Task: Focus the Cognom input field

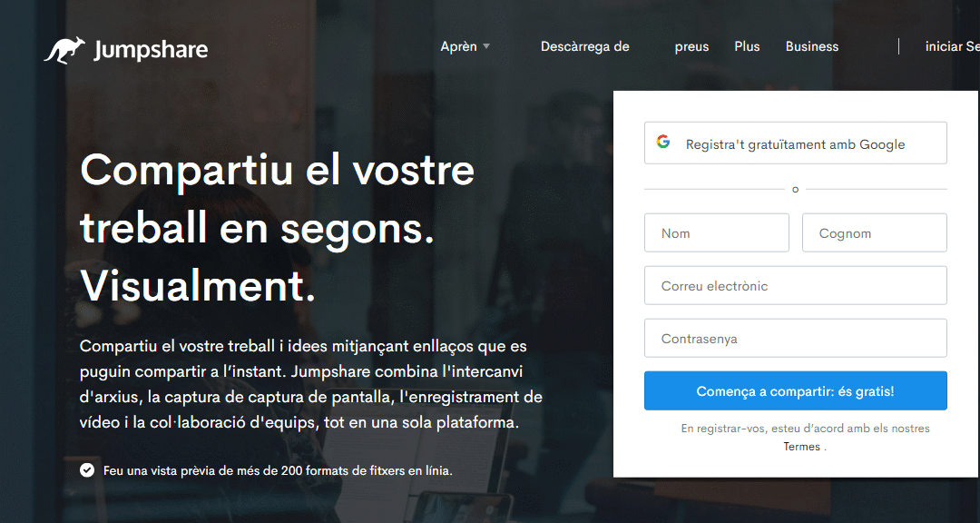Action: pyautogui.click(x=875, y=232)
